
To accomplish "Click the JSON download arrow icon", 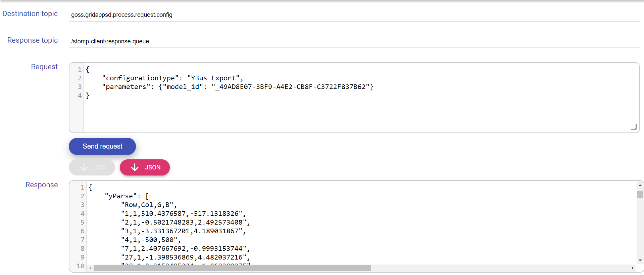I will point(135,167).
